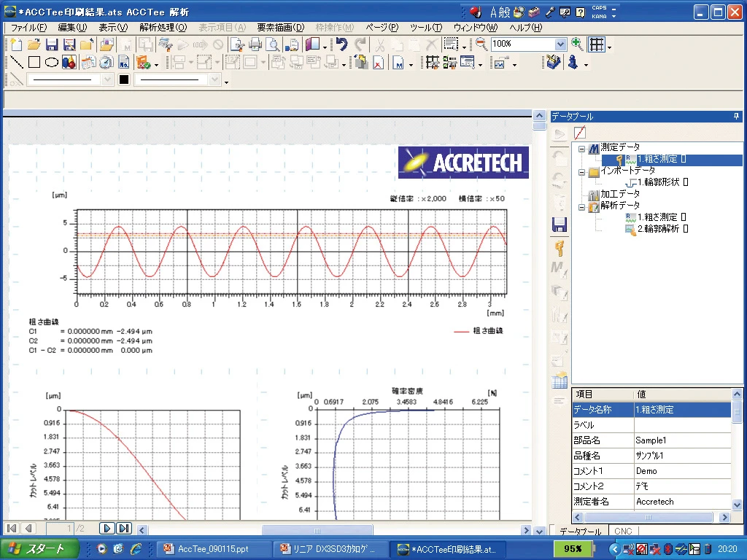
Task: Select the line drawing tool
Action: click(17, 63)
